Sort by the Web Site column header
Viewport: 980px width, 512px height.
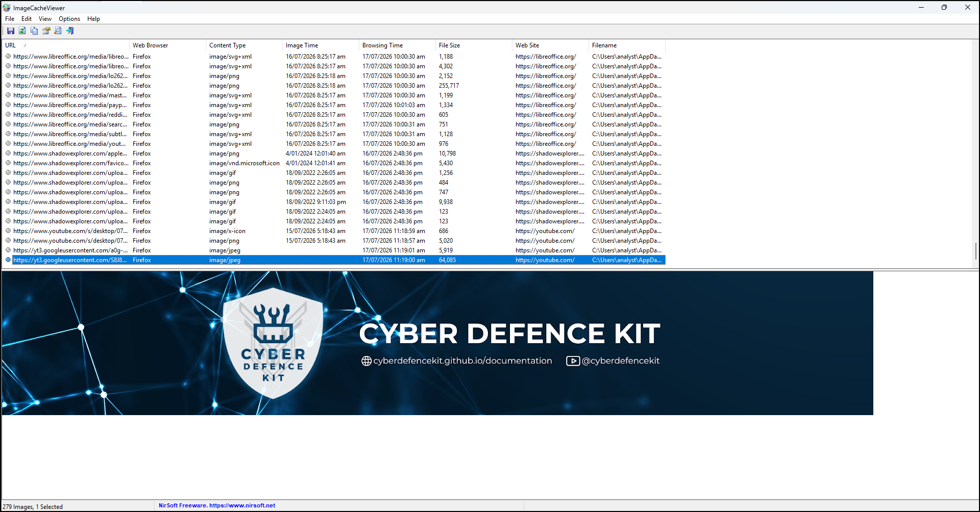coord(550,45)
